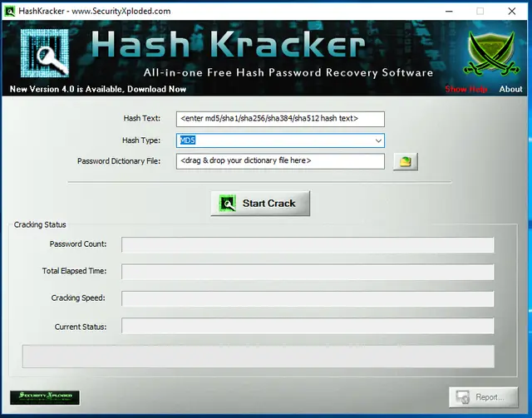
Task: Click the crossed swords shield emblem
Action: coord(491,53)
